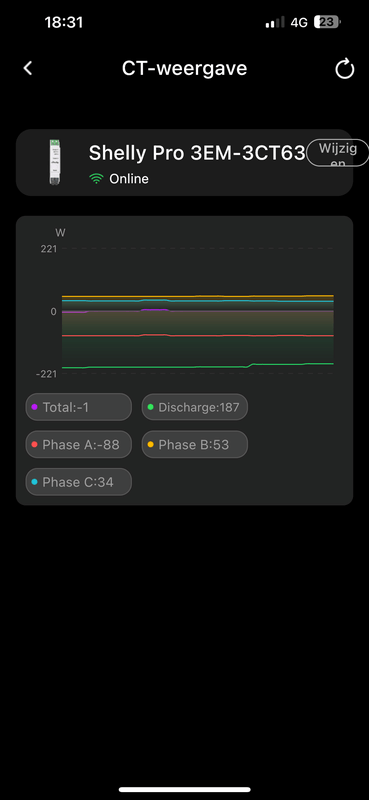Open the Shelly Pro 3EM-3CT63 device name
The width and height of the screenshot is (369, 800).
pyautogui.click(x=197, y=153)
